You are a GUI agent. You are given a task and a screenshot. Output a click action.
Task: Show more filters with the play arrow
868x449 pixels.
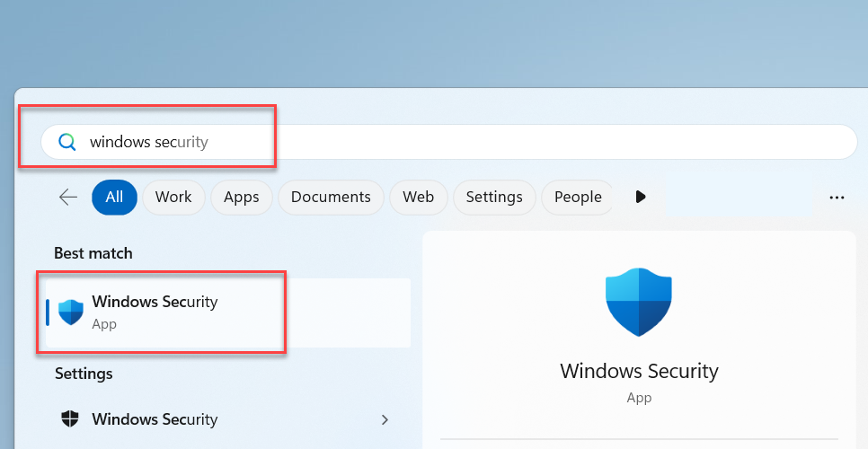(x=641, y=197)
